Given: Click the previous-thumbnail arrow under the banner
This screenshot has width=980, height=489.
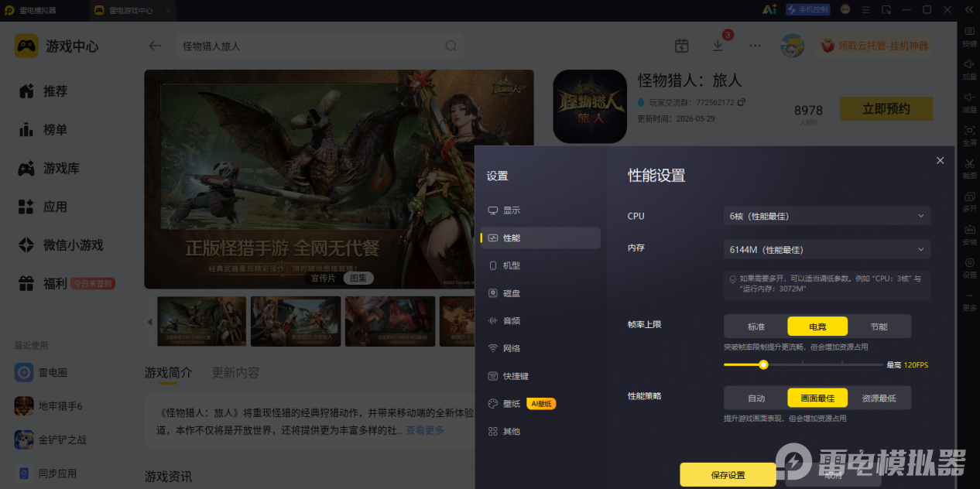Looking at the screenshot, I should (x=150, y=321).
